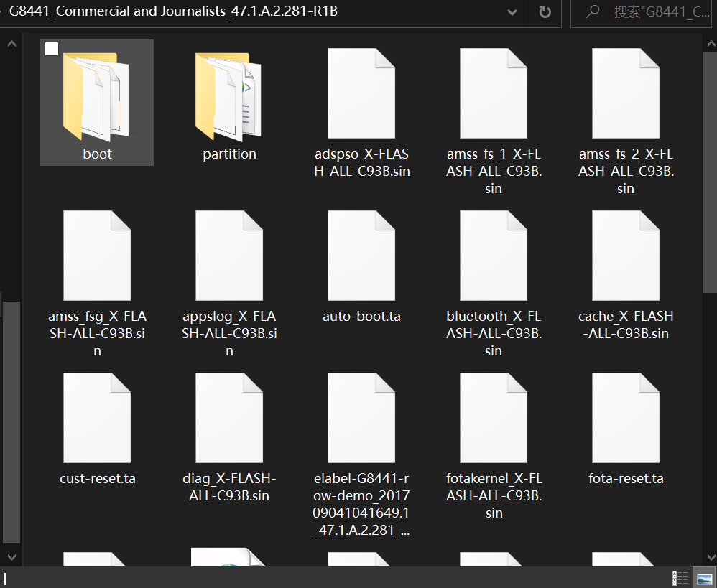Expand the address bar history dropdown
The height and width of the screenshot is (588, 717).
click(x=512, y=12)
